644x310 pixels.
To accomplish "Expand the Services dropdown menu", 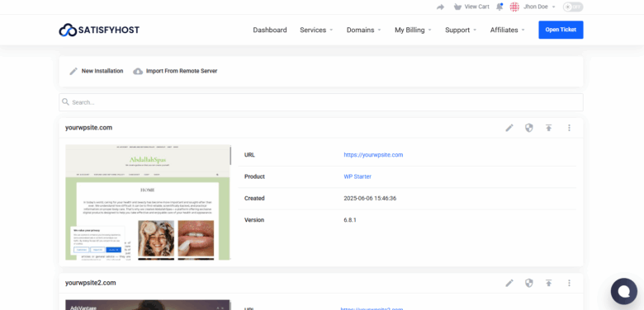I will coord(316,30).
